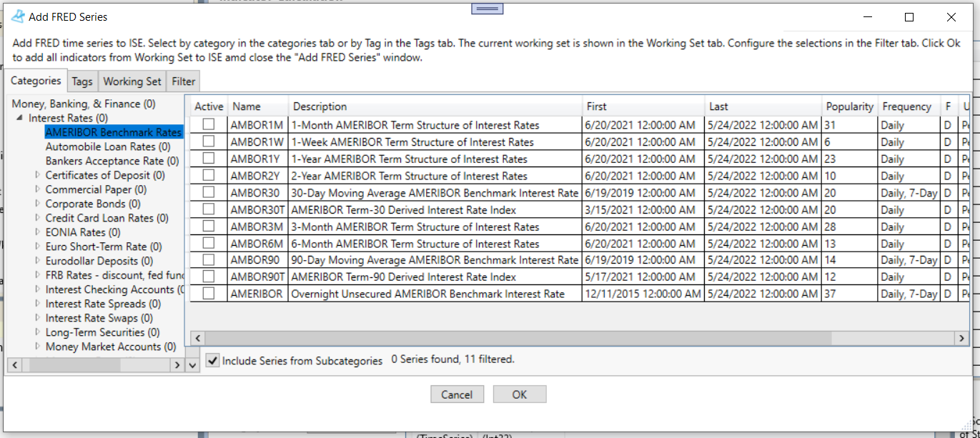Switch to the Tags tab
Screen dimensions: 980x438
82,81
